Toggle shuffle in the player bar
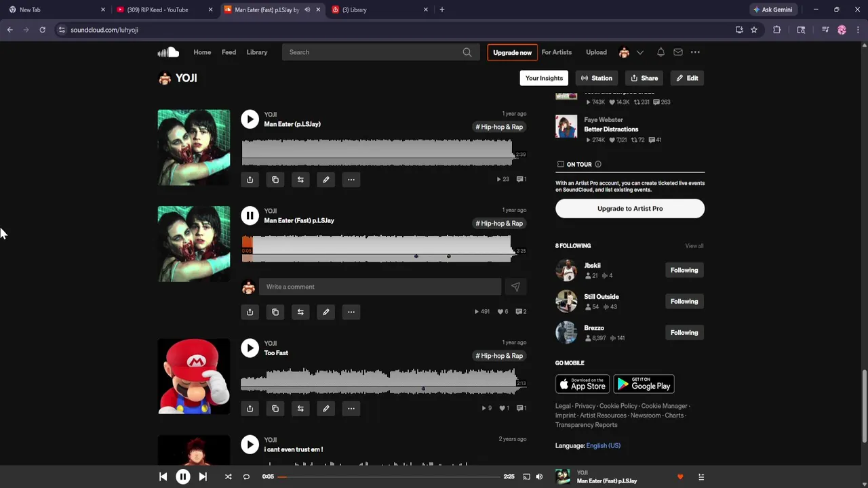Image resolution: width=868 pixels, height=488 pixels. 228,477
